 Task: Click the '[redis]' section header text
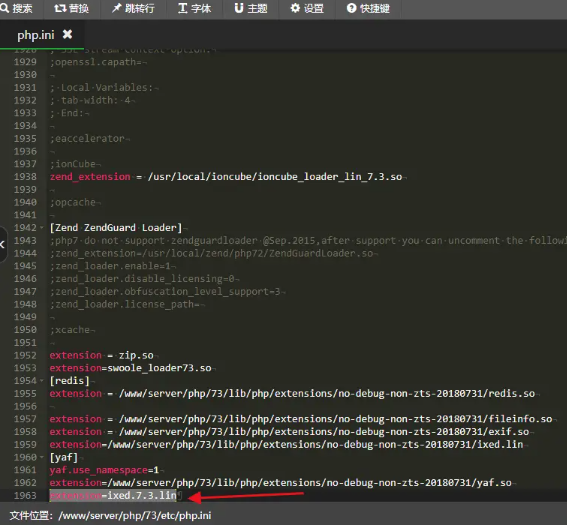pos(69,381)
